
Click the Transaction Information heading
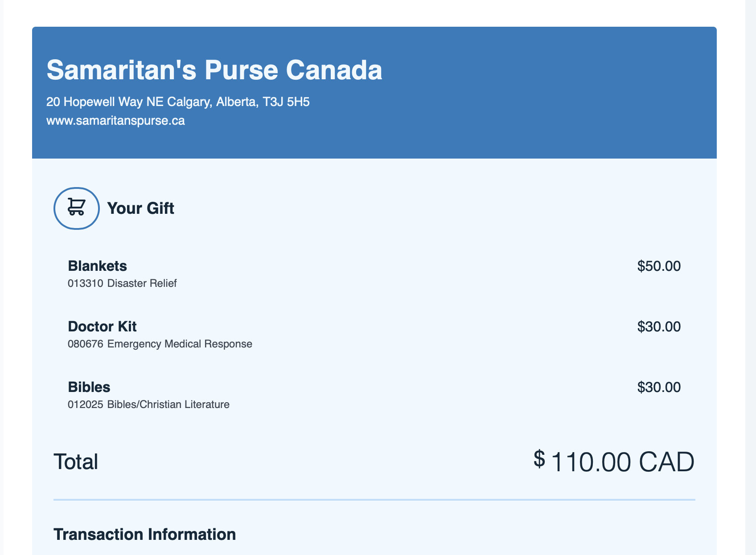pyautogui.click(x=144, y=535)
